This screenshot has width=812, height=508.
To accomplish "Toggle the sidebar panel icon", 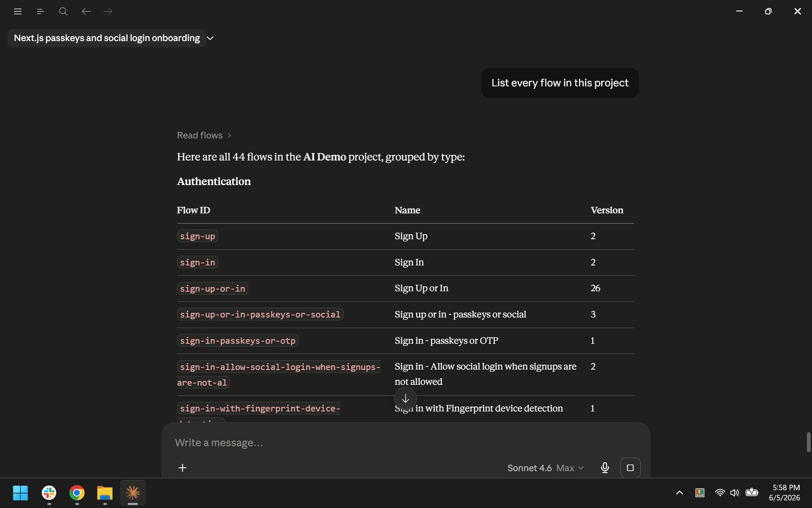I will coord(40,11).
